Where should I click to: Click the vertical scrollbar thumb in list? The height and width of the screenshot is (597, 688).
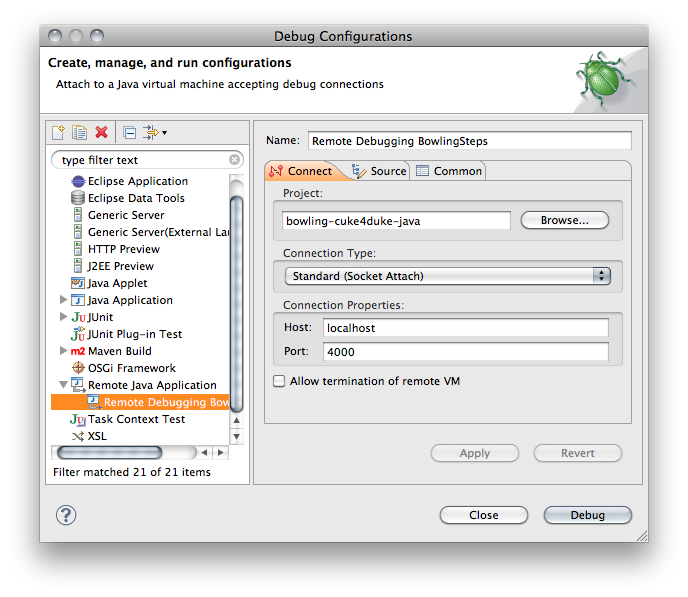point(236,304)
